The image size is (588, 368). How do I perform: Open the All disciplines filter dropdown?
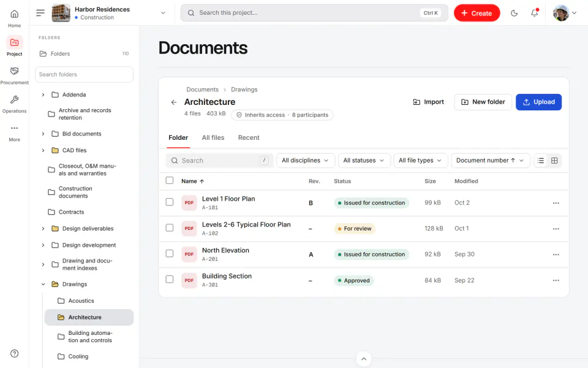(x=305, y=160)
